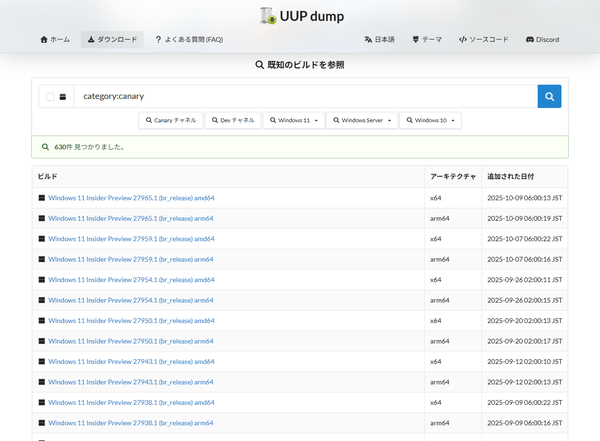
Task: Expand the Windows Server filter dropdown
Action: pos(360,120)
